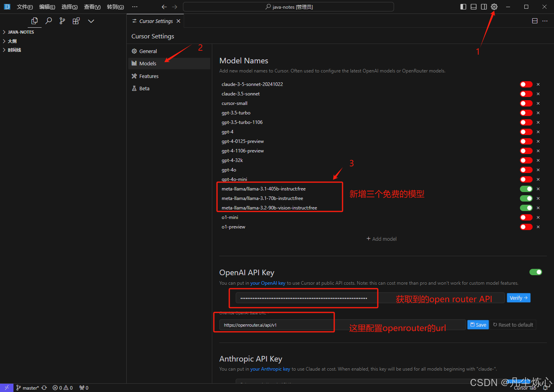Click the Cursor settings gear icon
The image size is (554, 392).
[494, 7]
